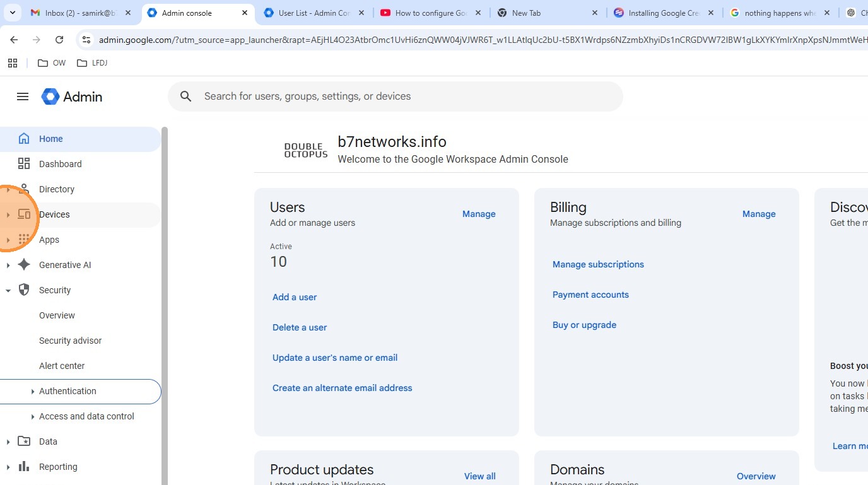This screenshot has height=485, width=868.
Task: Switch to nothing happens Google search tab
Action: pyautogui.click(x=780, y=13)
